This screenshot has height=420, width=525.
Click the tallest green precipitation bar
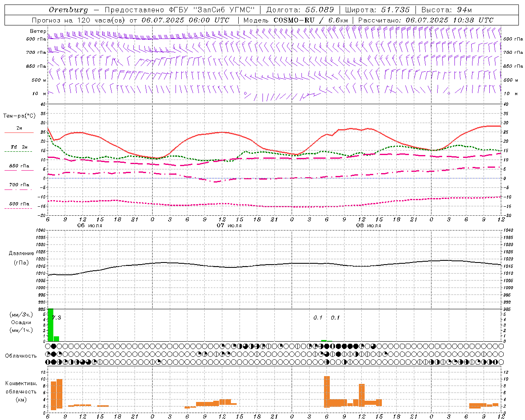50,324
